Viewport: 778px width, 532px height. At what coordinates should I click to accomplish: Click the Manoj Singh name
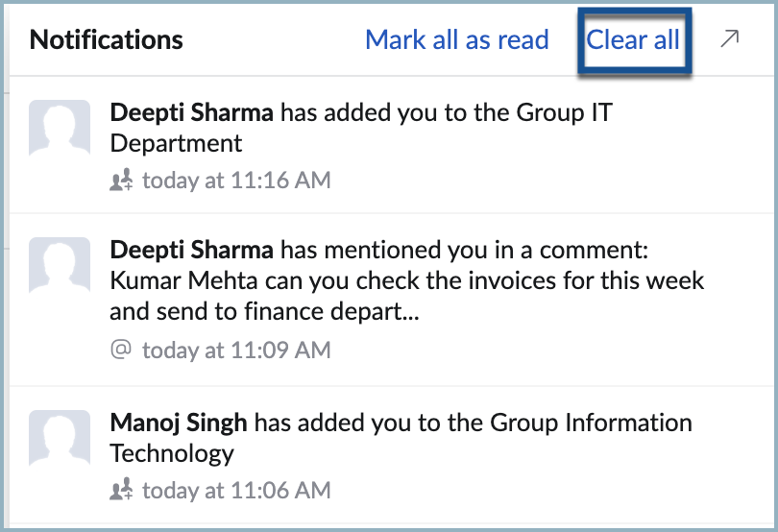[179, 423]
